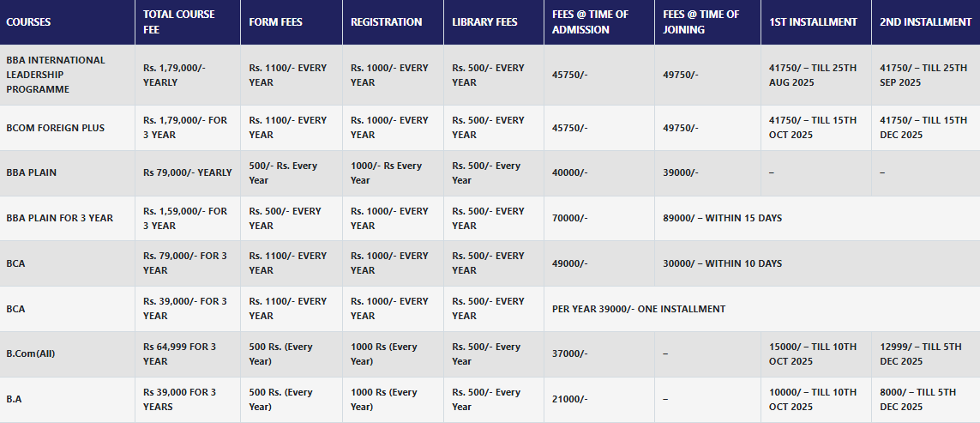Select the TOTAL COURSE FEE header
The width and height of the screenshot is (980, 423).
188,22
